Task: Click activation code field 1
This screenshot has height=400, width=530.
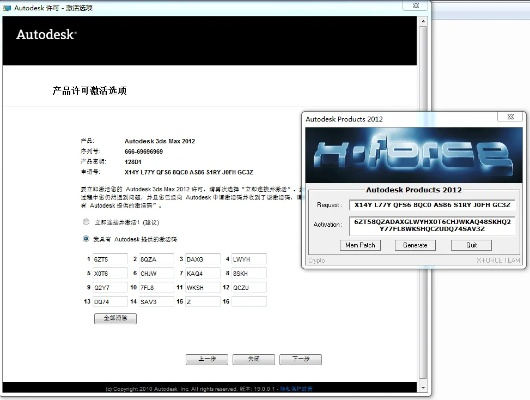Action: pos(110,259)
